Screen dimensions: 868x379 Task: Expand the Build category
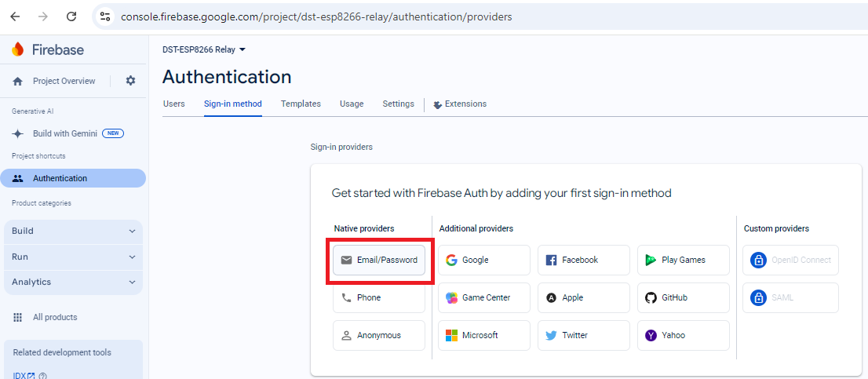coord(73,231)
